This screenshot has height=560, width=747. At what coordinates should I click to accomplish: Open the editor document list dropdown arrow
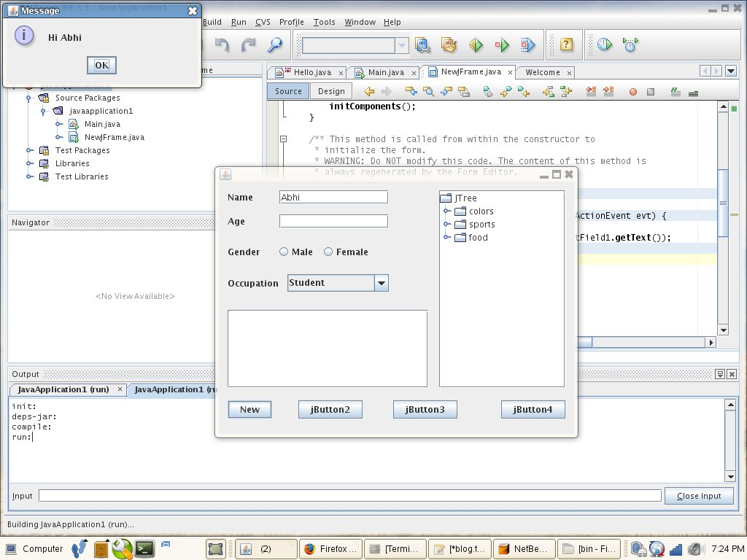(x=731, y=71)
